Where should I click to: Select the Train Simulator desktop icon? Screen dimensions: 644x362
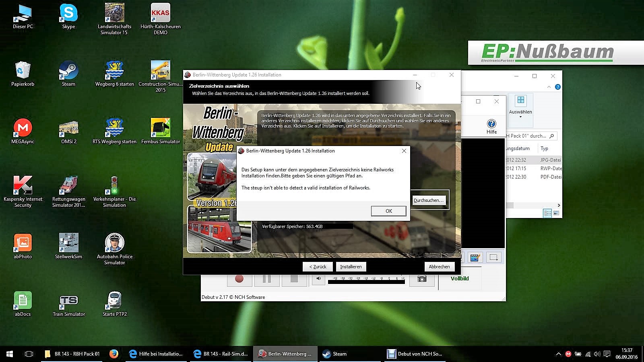pyautogui.click(x=68, y=304)
